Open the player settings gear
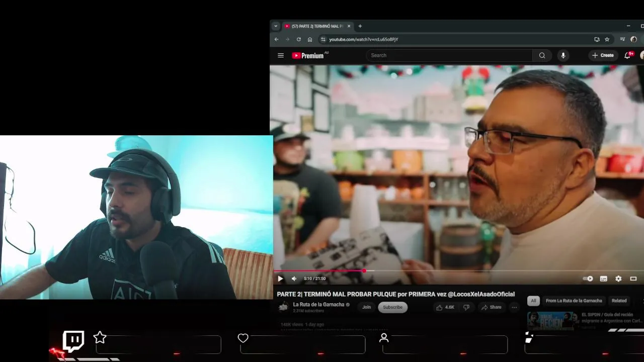Viewport: 644px width, 362px height. pos(618,279)
